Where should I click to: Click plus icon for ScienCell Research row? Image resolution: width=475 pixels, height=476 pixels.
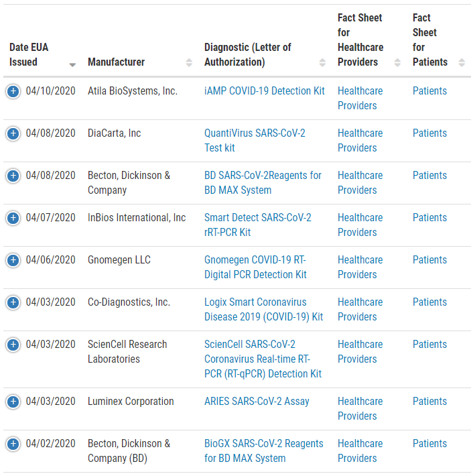tap(13, 345)
